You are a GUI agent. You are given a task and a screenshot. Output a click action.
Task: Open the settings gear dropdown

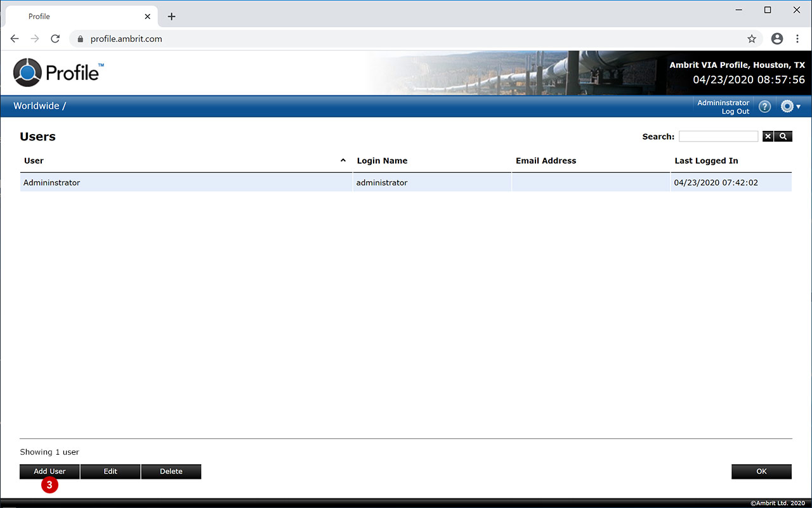790,107
